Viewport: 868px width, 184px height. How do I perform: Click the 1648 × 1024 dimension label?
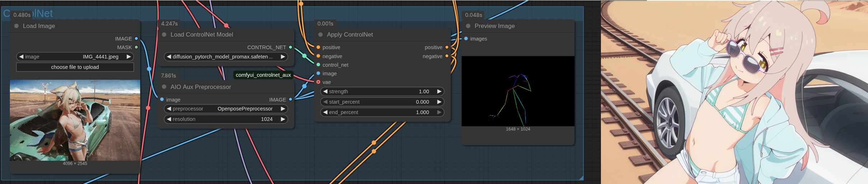(518, 129)
